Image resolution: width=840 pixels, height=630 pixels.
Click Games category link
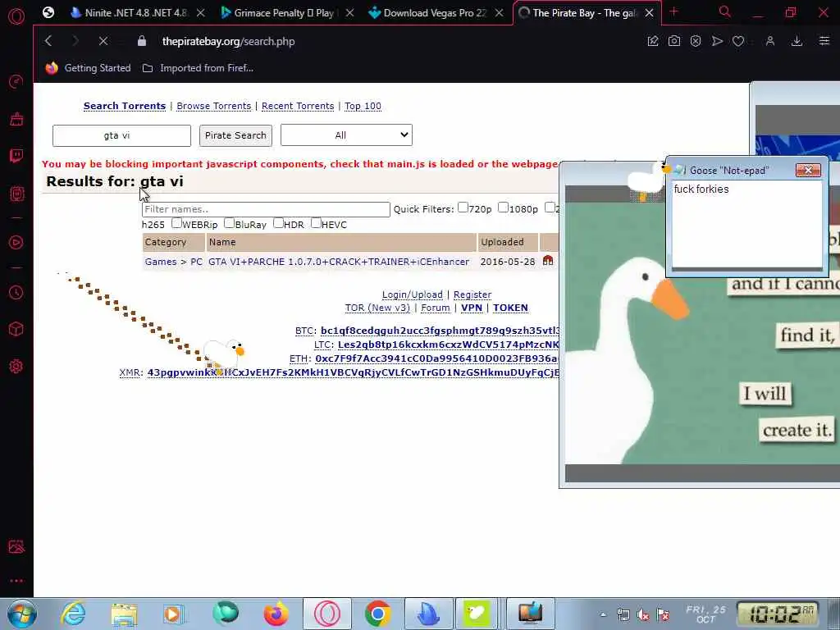tap(161, 262)
